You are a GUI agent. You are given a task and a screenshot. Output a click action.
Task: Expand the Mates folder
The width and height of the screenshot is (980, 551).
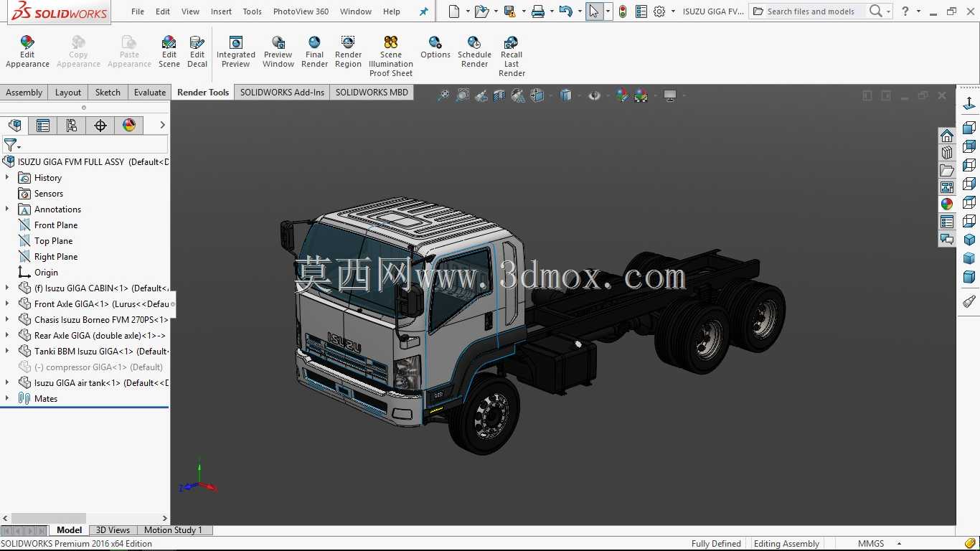[7, 398]
